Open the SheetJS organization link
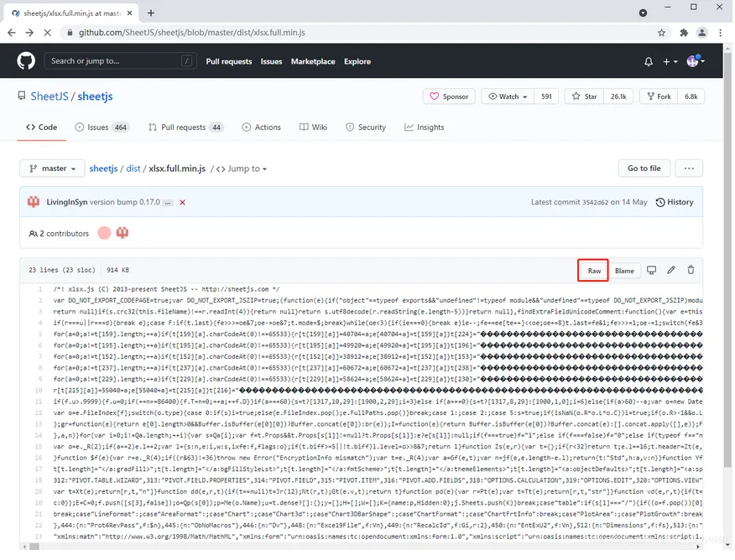Screen dimensions: 735x560 point(50,96)
